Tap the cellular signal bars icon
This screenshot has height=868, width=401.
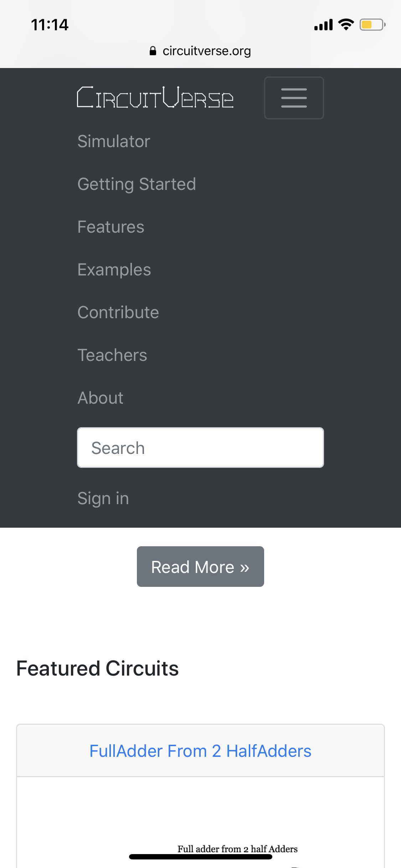click(323, 24)
